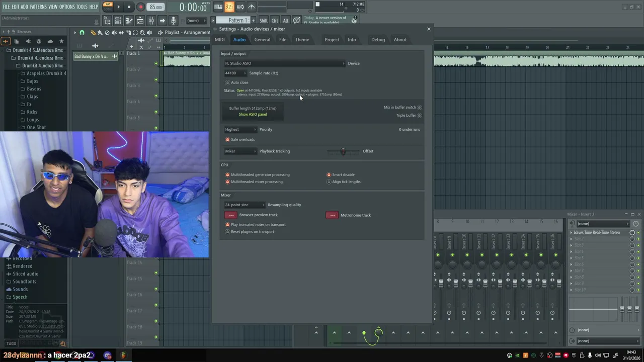
Task: Open the Waves Tune Real-Time Stereo slot
Action: [x=597, y=233]
